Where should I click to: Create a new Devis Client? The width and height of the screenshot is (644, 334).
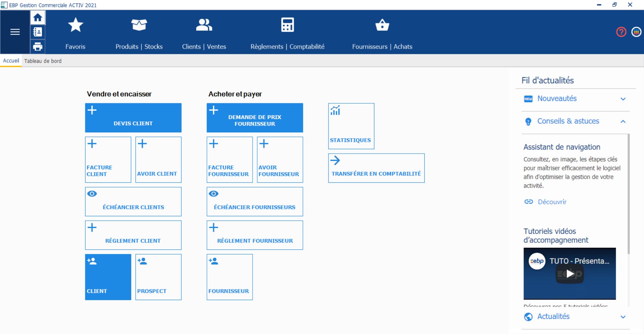point(133,118)
